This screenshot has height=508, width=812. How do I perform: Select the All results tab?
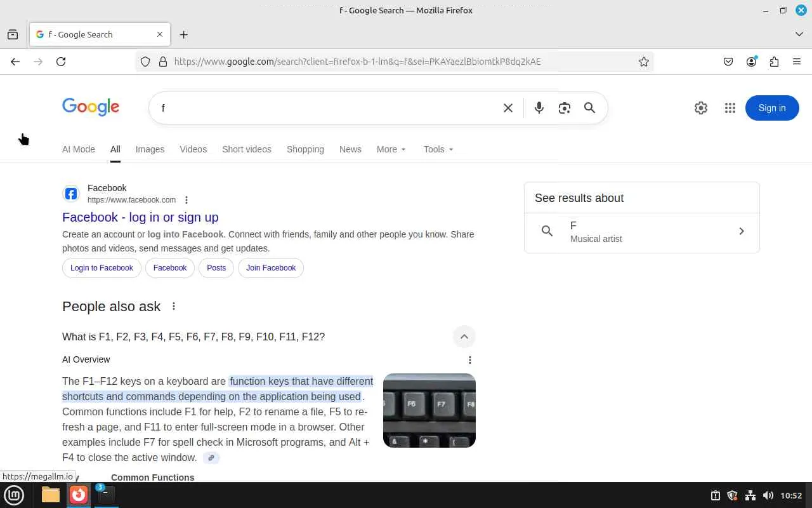coord(115,149)
